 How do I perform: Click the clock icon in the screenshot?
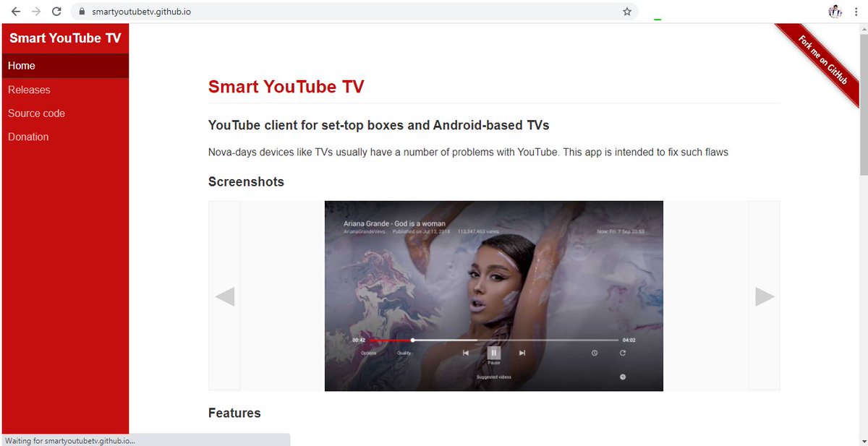tap(595, 353)
